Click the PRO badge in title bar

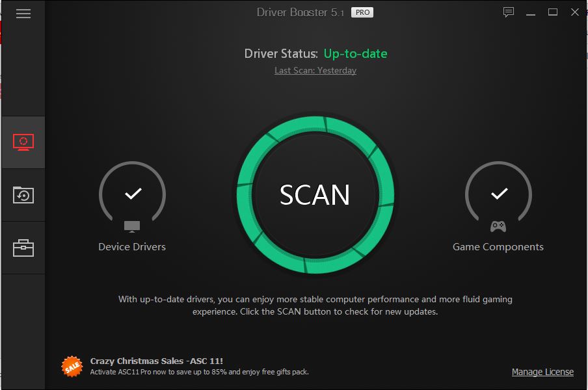point(362,12)
